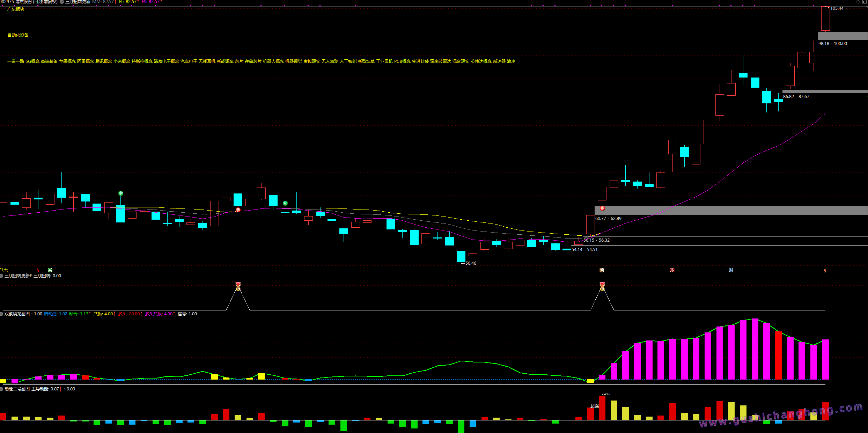Click the tallest magenta bar in 双紫擒龙 panel
Viewport: 868px width, 433px height.
point(755,349)
